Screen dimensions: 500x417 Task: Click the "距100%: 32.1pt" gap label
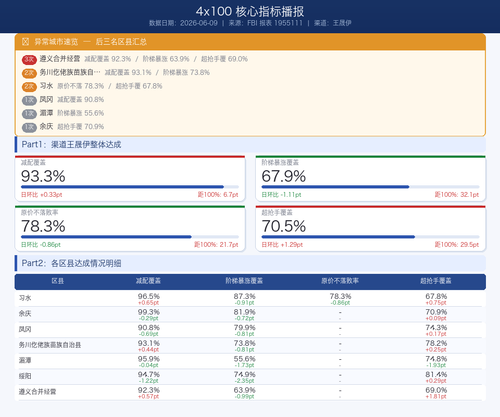point(457,195)
